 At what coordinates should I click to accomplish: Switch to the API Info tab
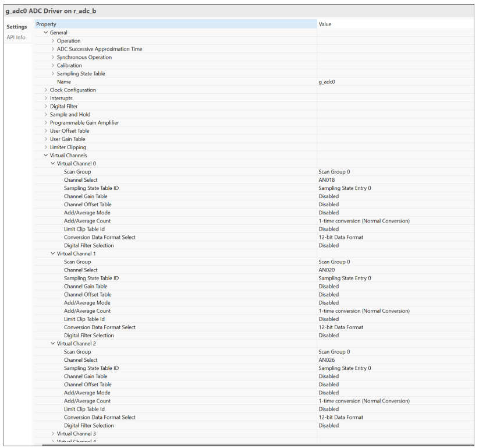(16, 37)
